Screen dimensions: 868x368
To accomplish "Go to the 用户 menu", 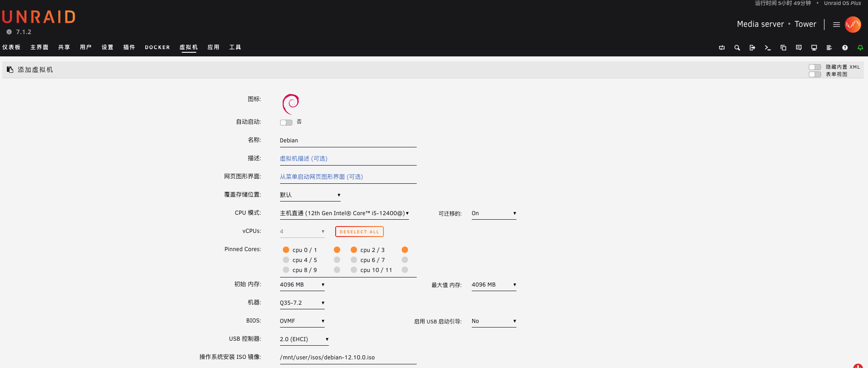I will pos(86,47).
